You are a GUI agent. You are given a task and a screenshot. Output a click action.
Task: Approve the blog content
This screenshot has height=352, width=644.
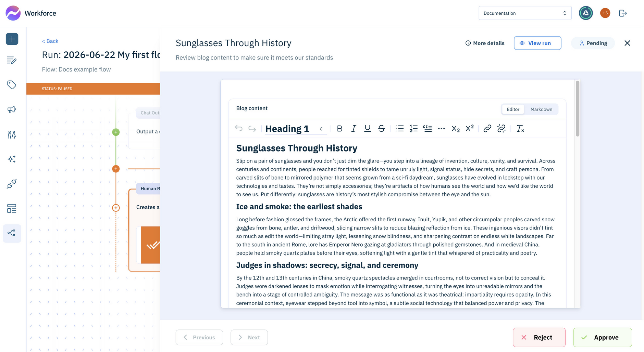(x=602, y=337)
